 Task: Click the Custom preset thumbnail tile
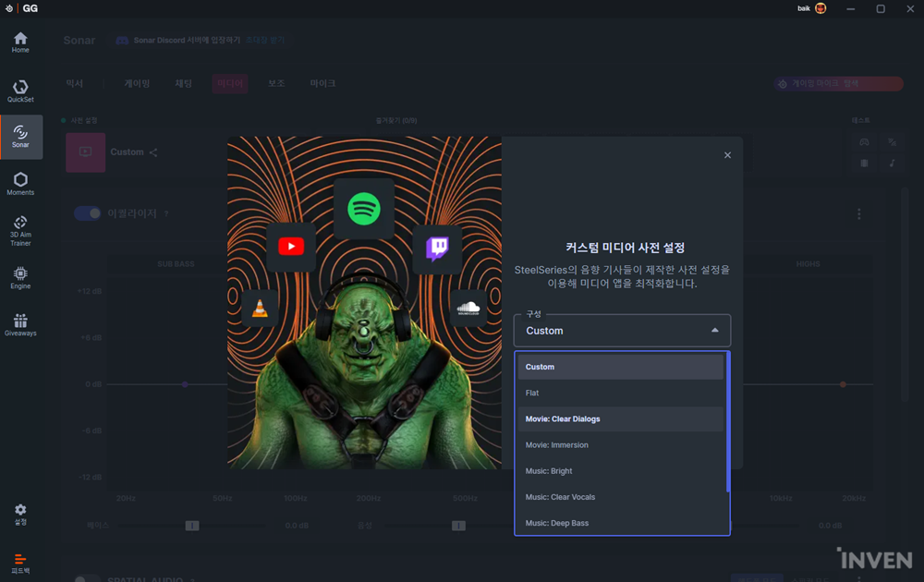85,152
